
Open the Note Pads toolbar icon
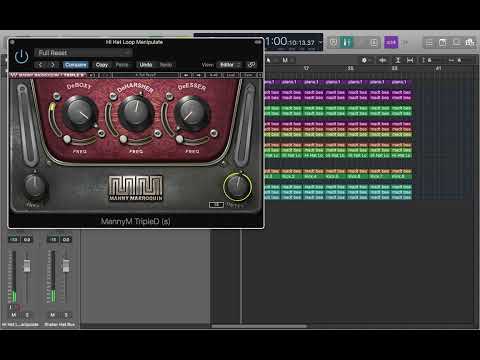(x=443, y=43)
